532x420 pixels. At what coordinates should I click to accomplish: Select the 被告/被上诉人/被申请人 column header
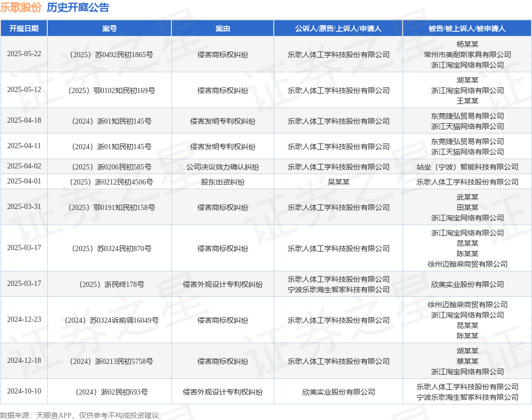467,29
